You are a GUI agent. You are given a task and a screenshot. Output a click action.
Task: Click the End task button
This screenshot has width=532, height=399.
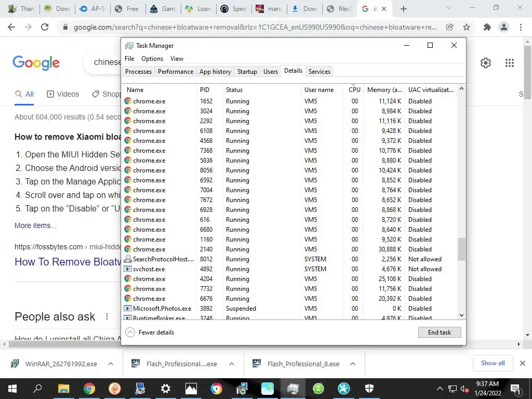coord(440,332)
